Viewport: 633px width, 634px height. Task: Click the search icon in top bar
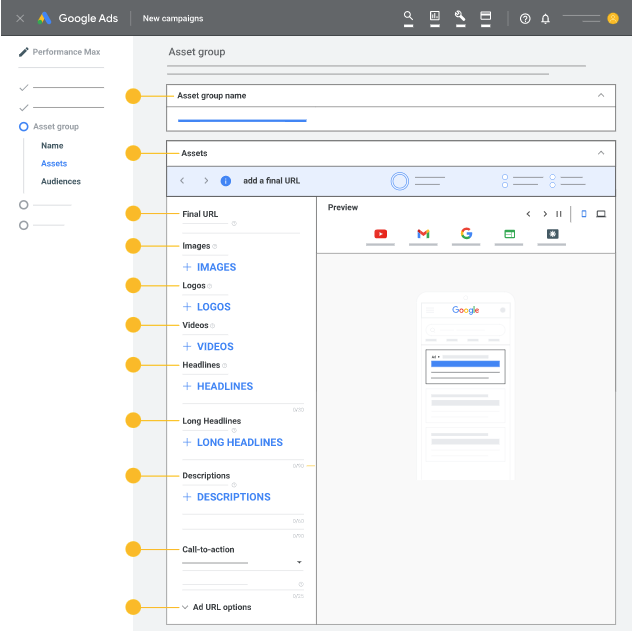[x=408, y=17]
